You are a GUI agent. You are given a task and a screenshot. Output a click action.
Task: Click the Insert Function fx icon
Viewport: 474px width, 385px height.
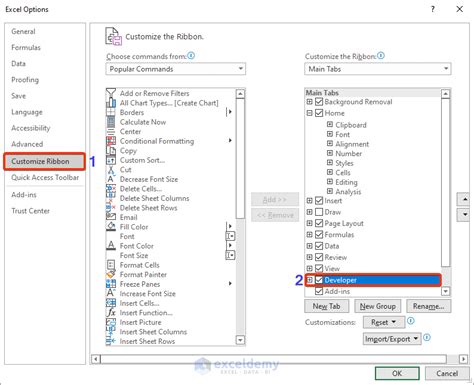(x=111, y=313)
